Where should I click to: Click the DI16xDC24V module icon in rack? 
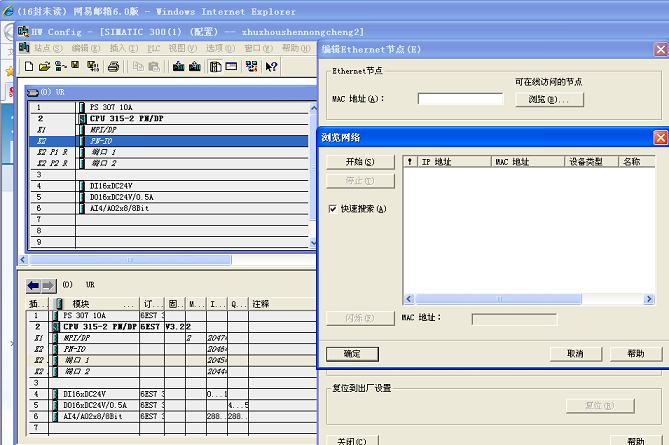click(x=81, y=186)
